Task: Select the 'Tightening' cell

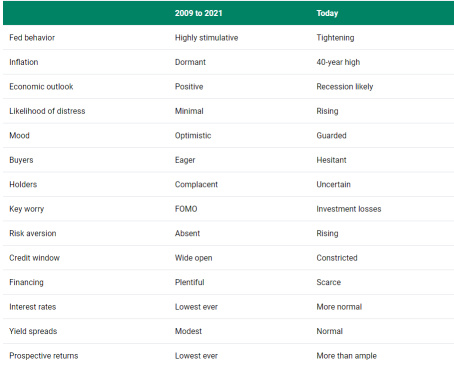Action: [x=335, y=38]
